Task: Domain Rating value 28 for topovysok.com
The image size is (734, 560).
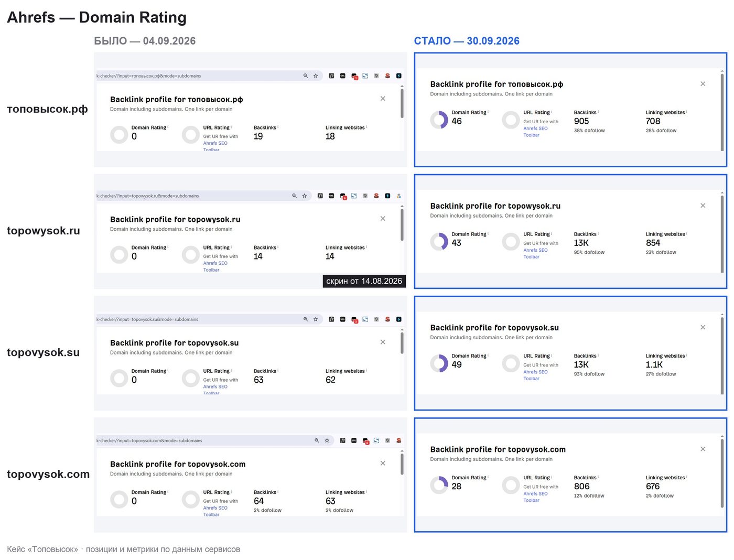Action: (457, 486)
